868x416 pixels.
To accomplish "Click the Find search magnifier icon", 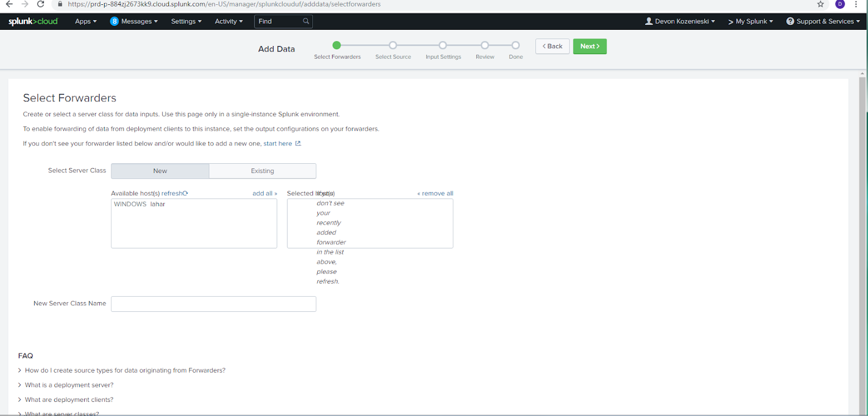I will pyautogui.click(x=306, y=21).
